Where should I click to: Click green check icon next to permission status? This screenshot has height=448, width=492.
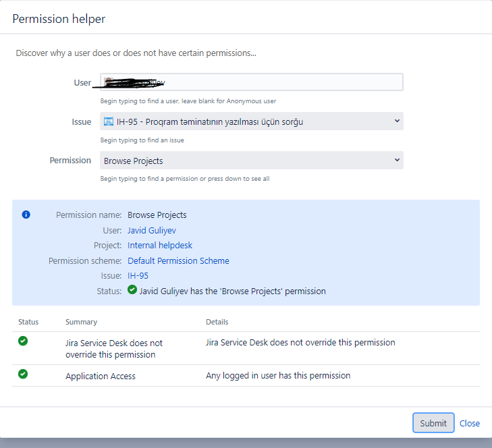coord(132,289)
